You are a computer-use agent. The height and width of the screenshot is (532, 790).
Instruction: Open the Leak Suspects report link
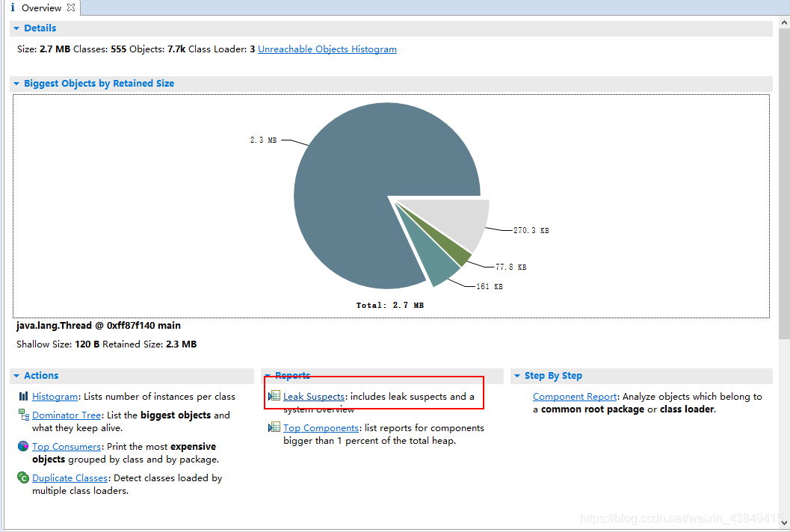314,397
